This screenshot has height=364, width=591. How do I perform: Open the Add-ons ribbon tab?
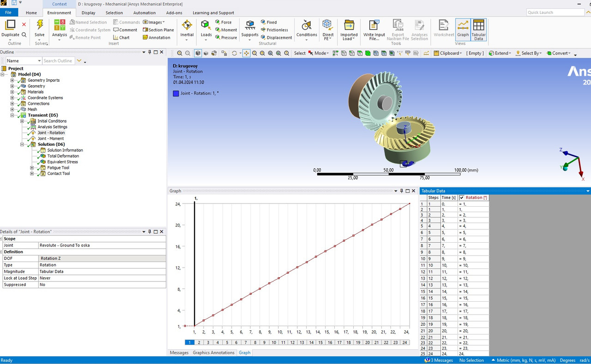pos(174,12)
